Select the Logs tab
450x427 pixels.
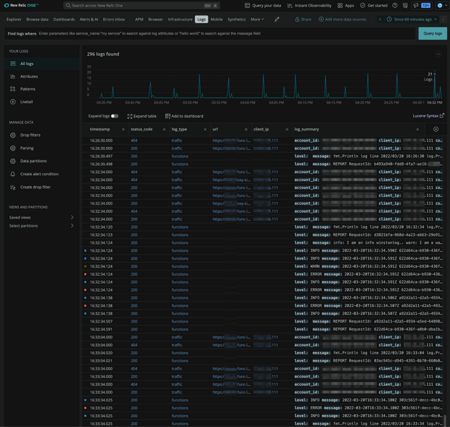(201, 19)
